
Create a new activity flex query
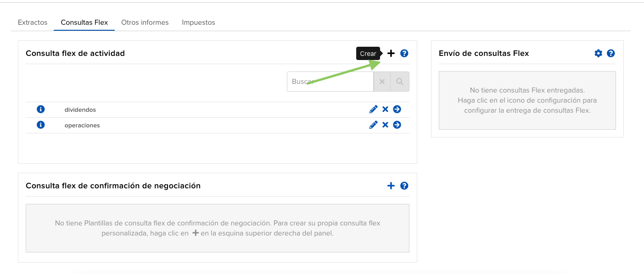[391, 54]
